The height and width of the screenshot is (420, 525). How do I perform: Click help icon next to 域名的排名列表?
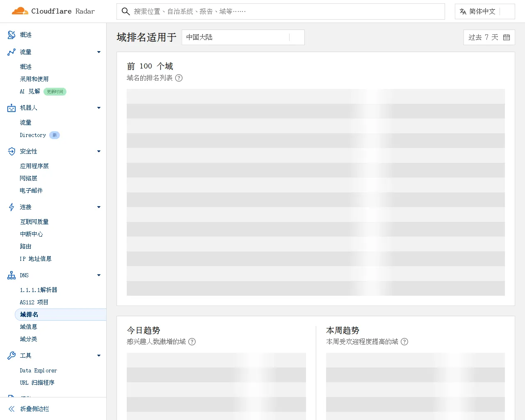pos(179,78)
